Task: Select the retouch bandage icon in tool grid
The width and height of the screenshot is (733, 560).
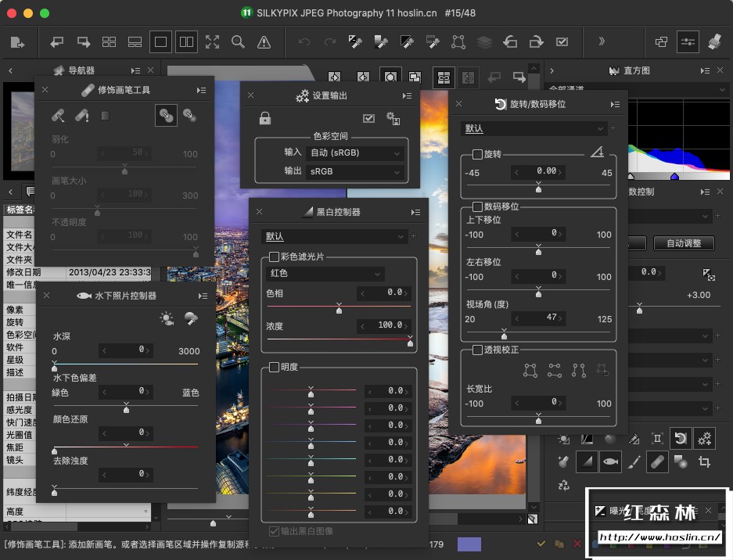Action: pyautogui.click(x=657, y=462)
